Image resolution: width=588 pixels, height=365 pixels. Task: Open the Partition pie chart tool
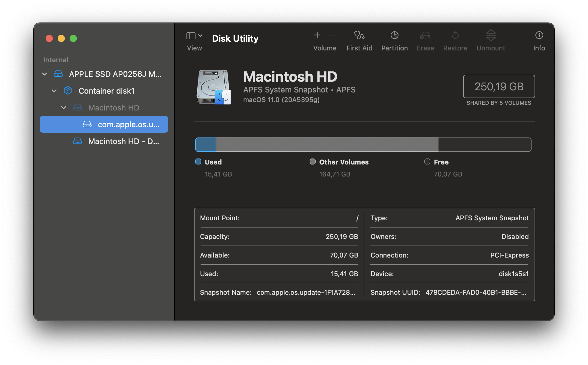coord(394,35)
